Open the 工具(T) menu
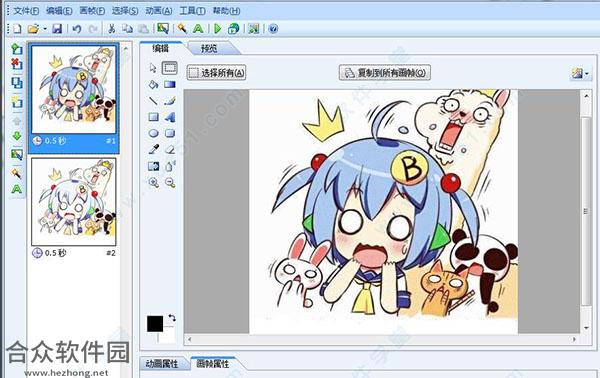Screen dimensions: 600x378 [192, 11]
